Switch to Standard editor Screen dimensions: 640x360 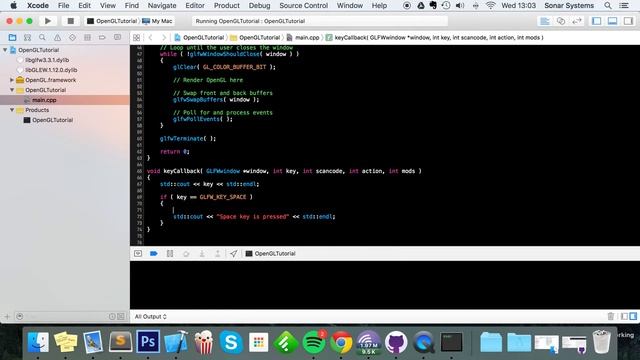pyautogui.click(x=545, y=21)
